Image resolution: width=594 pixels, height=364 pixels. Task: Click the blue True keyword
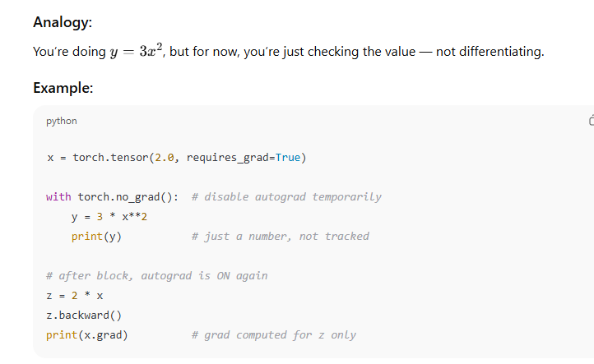[x=288, y=158]
